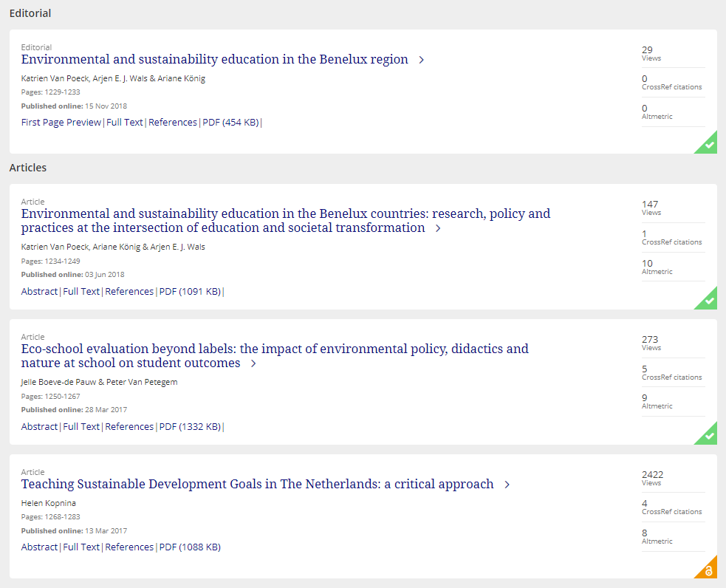Open First Page Preview of the editorial
This screenshot has width=726, height=588.
61,123
